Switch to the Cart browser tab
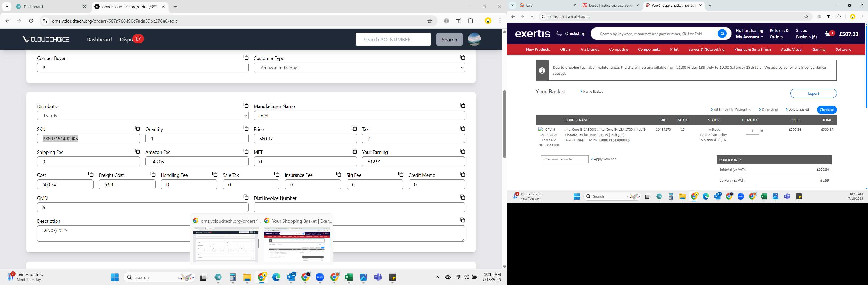The image size is (868, 285). click(x=548, y=5)
